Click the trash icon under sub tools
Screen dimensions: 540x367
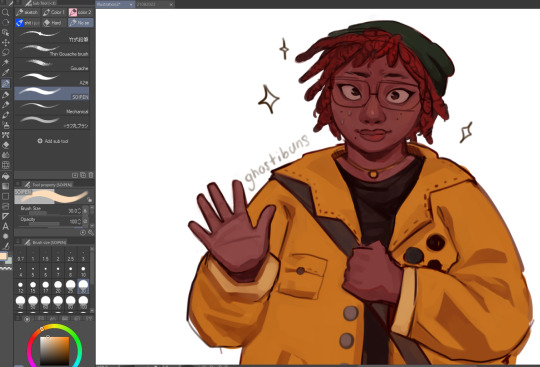[x=91, y=175]
